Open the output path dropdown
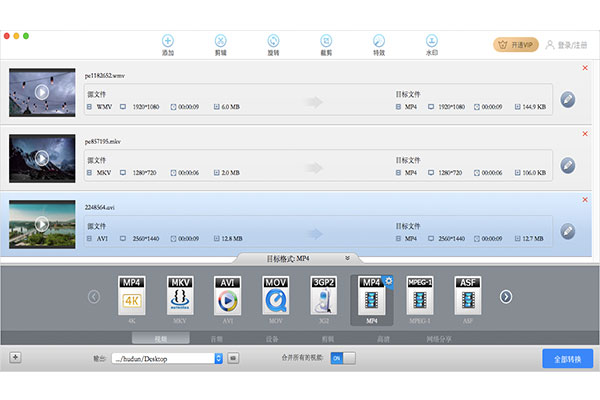 219,357
